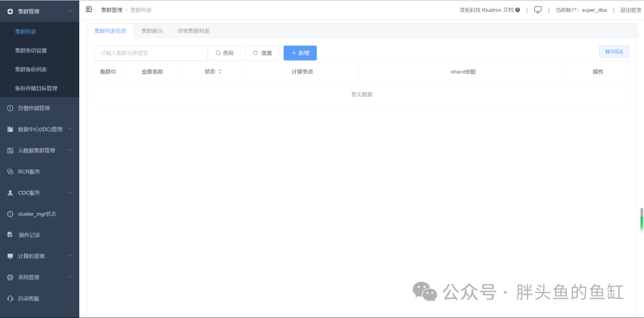Click the 集群列表 breadcrumb text
Viewport: 644px width, 318px height.
coord(141,10)
